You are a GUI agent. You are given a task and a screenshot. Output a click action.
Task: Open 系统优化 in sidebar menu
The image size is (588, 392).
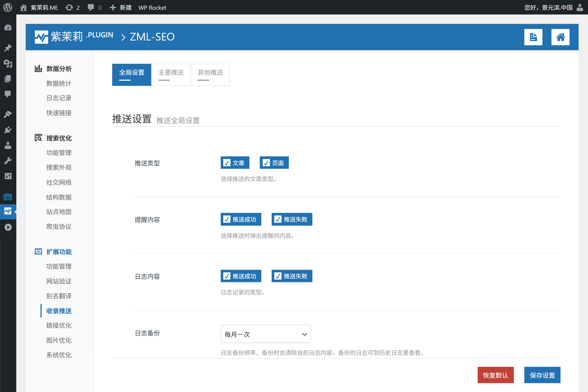tap(59, 355)
